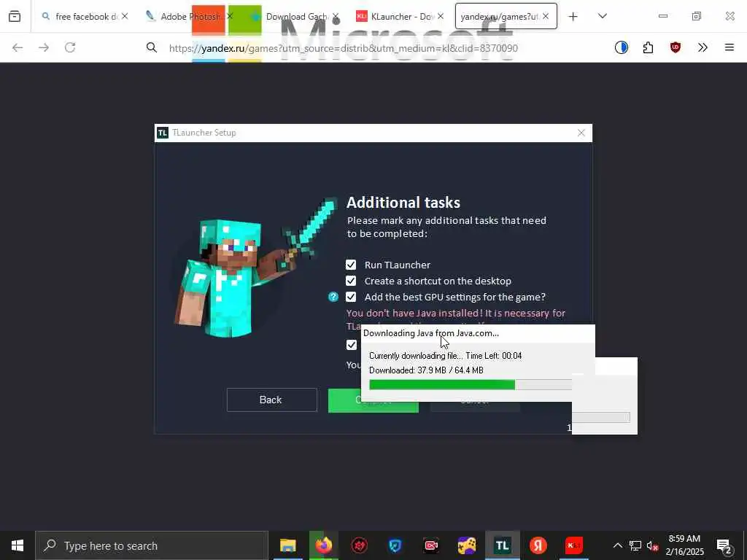This screenshot has height=560, width=747.
Task: Open the screen recorder taskbar icon
Action: tap(430, 545)
